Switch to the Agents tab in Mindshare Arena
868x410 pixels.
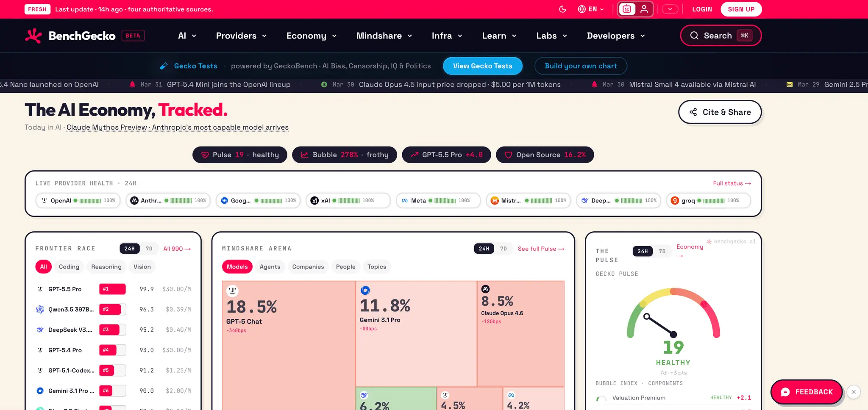pos(270,267)
